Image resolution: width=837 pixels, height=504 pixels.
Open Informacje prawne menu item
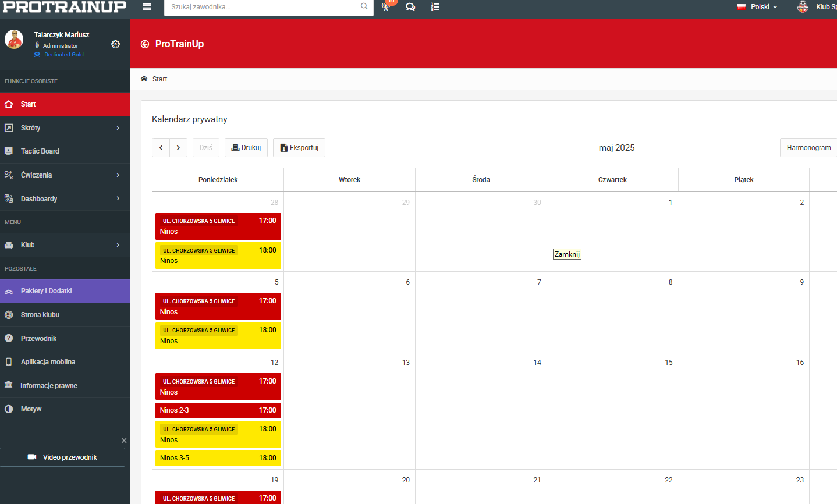click(65, 385)
